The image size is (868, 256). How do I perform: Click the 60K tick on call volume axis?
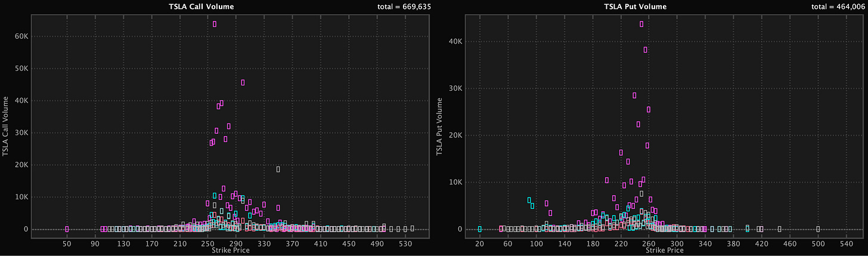(x=20, y=36)
